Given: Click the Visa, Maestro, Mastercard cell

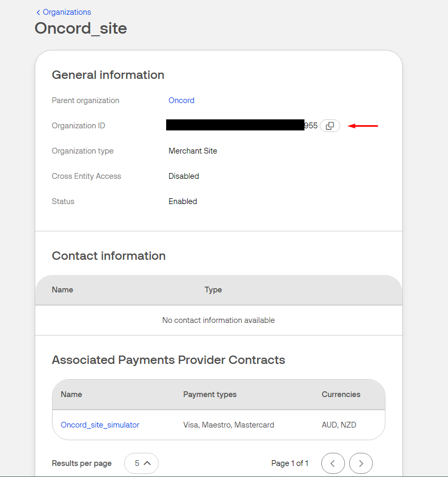Looking at the screenshot, I should pyautogui.click(x=229, y=425).
